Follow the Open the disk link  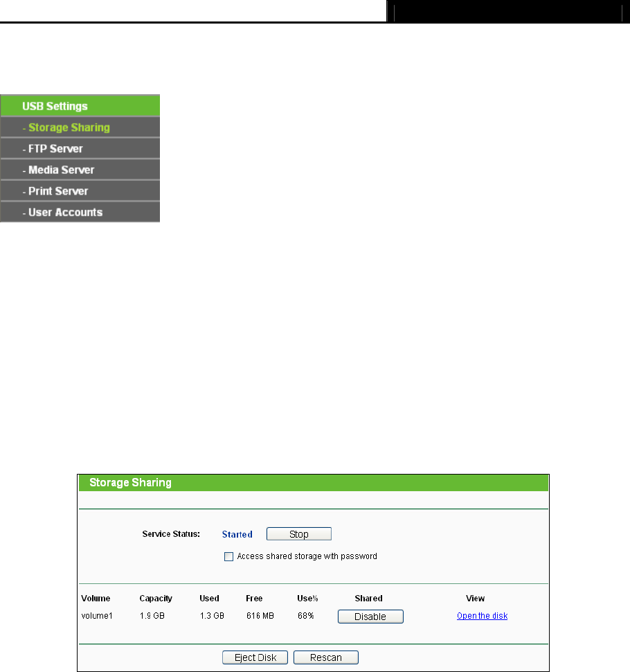click(483, 616)
